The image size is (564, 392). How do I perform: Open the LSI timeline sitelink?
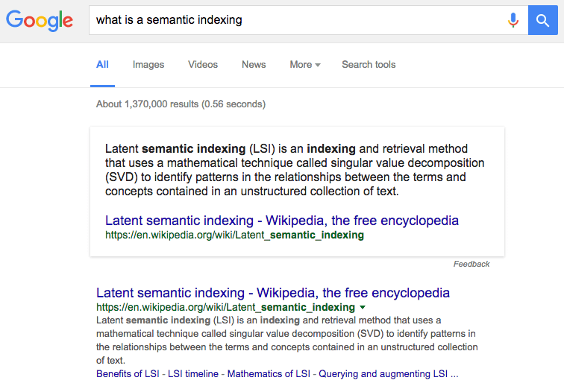[193, 373]
